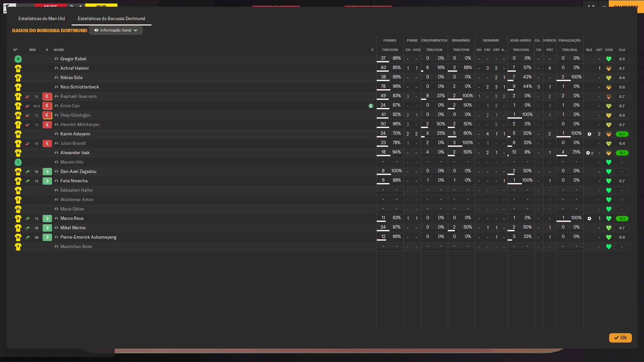Sort by CLA rating column header
Image resolution: width=644 pixels, height=362 pixels.
click(x=622, y=50)
